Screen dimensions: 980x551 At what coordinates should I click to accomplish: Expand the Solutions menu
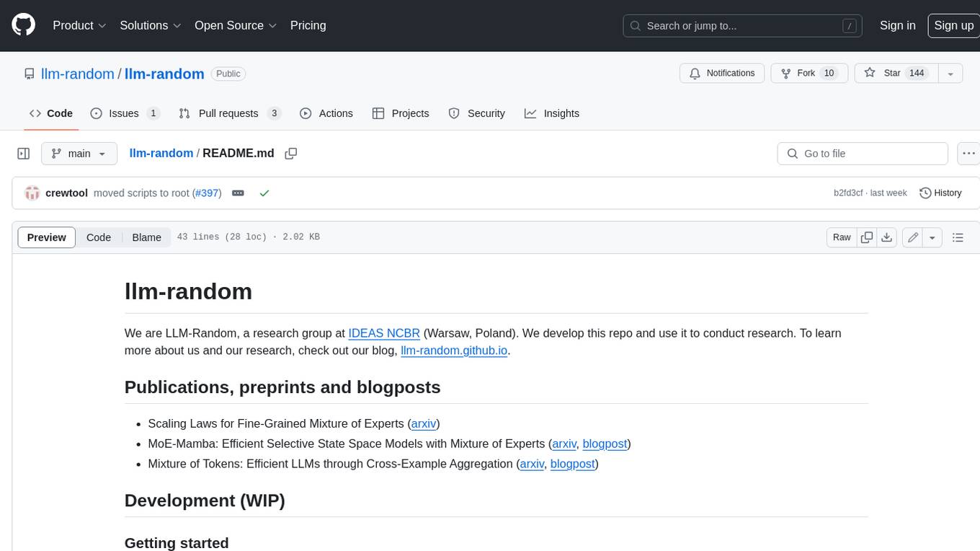point(151,25)
